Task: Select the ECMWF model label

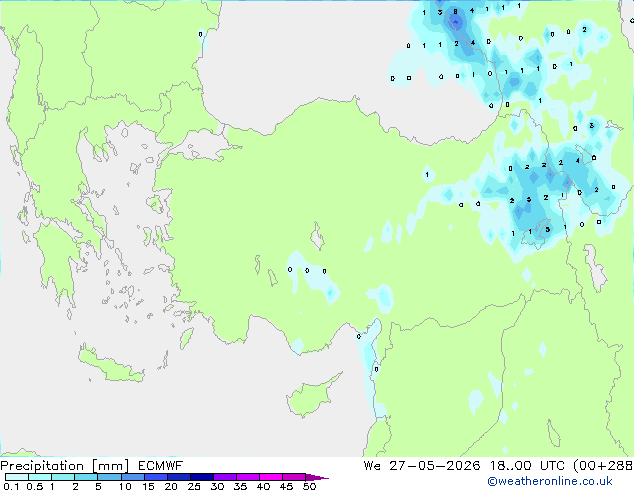Action: [161, 466]
